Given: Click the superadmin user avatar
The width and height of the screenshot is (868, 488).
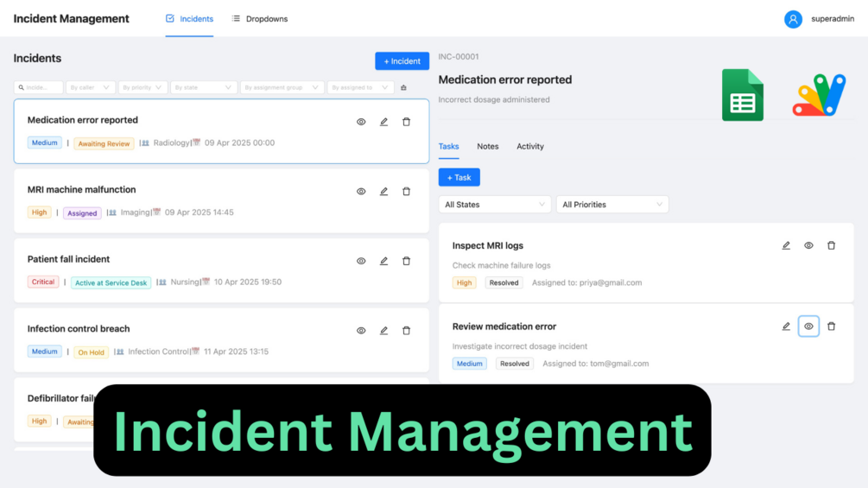Looking at the screenshot, I should tap(793, 19).
